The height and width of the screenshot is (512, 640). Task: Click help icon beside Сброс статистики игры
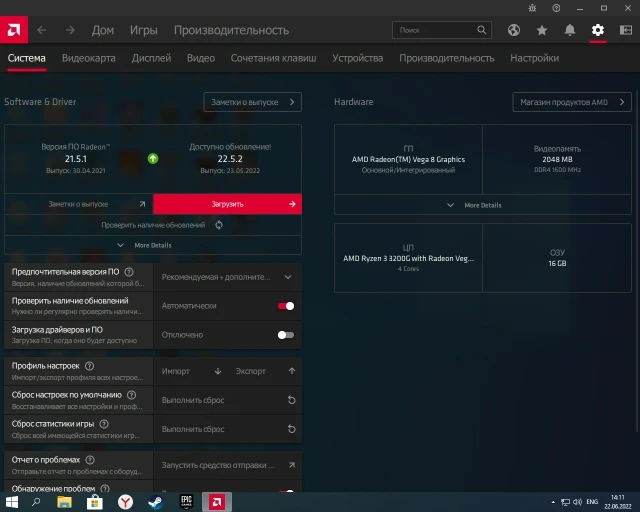click(x=104, y=424)
